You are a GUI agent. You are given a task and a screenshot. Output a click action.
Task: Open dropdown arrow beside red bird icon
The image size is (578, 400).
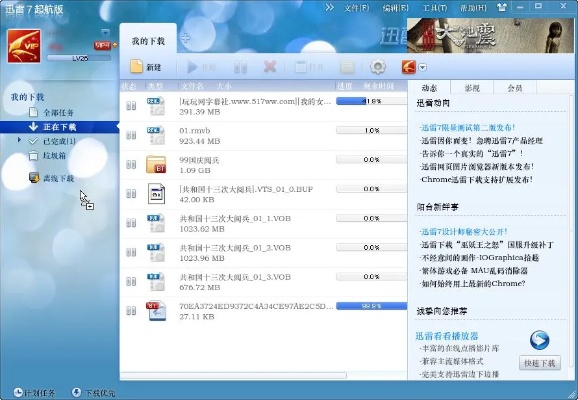(x=423, y=67)
